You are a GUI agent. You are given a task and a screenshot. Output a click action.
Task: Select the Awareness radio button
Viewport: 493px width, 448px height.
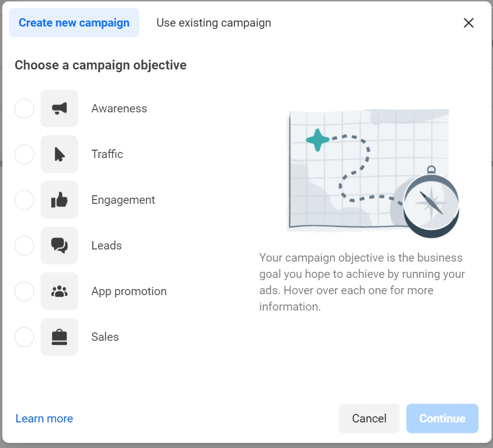tap(24, 109)
